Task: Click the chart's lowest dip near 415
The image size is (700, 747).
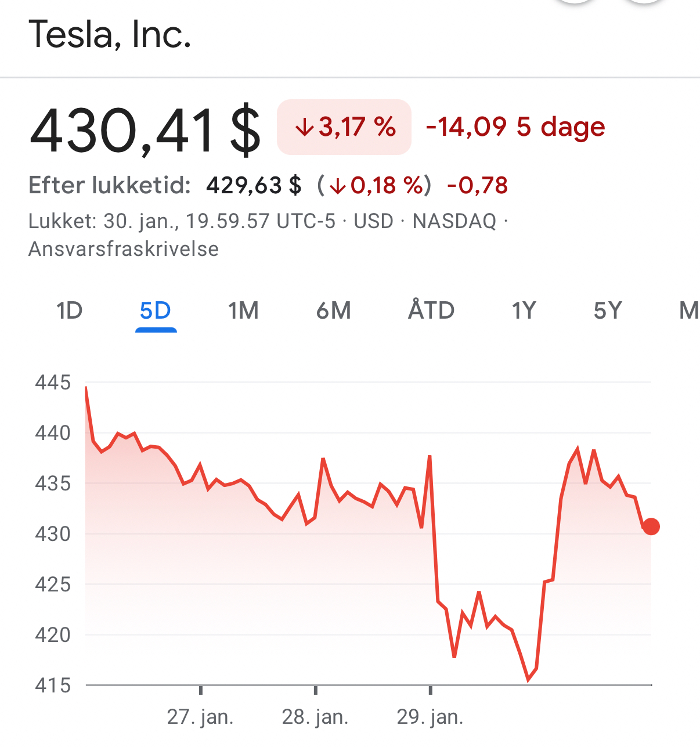Action: 528,679
